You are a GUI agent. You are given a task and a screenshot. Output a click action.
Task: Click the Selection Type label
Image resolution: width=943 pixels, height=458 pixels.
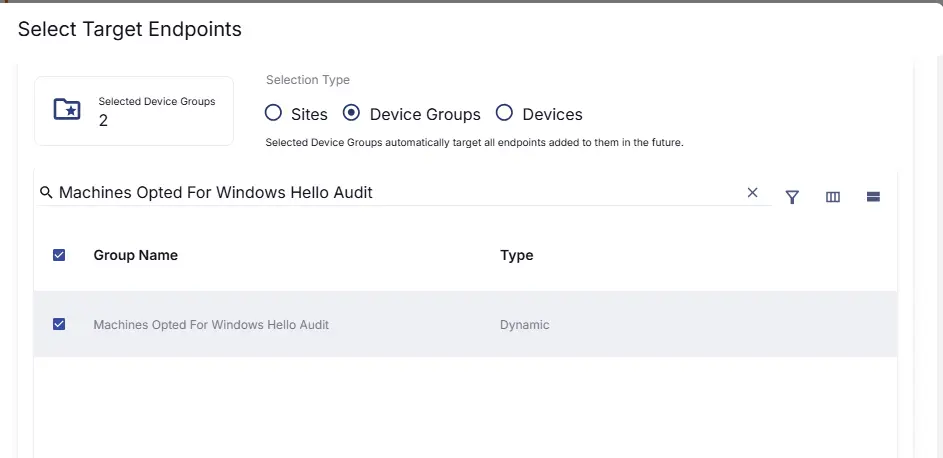point(308,80)
